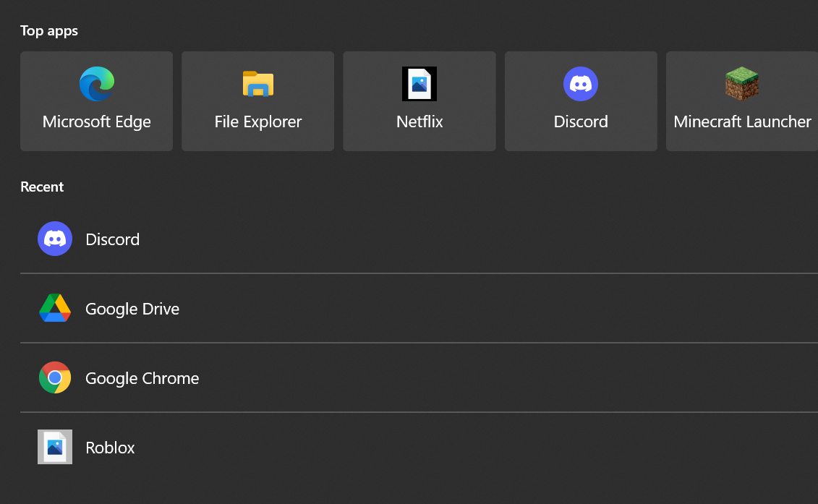Click the Microsoft Edge tile label
This screenshot has height=504, width=818.
coord(96,121)
